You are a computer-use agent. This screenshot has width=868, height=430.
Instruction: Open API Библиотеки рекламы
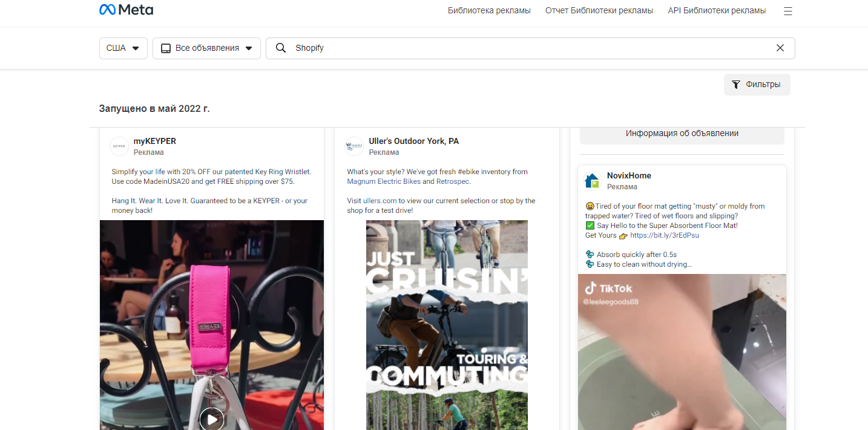point(717,10)
